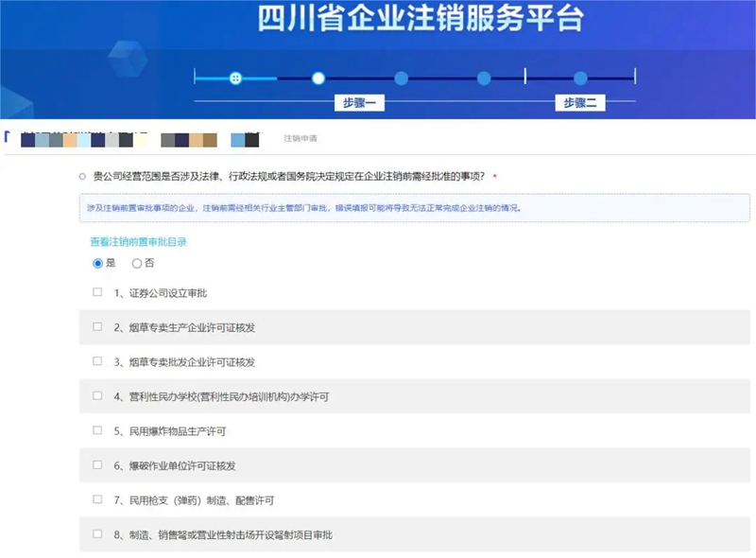Click the 步骤二 label
This screenshot has width=756, height=558.
580,103
